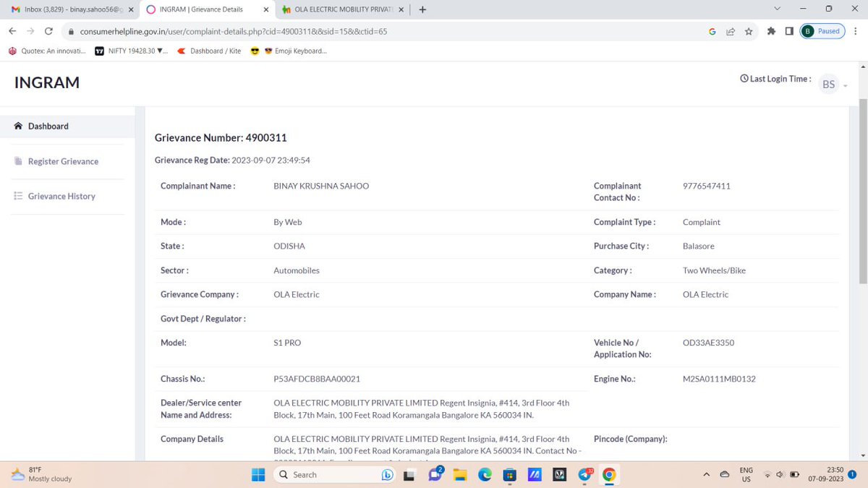Switch the ENG US input language
Viewport: 868px width, 488px height.
(x=746, y=474)
